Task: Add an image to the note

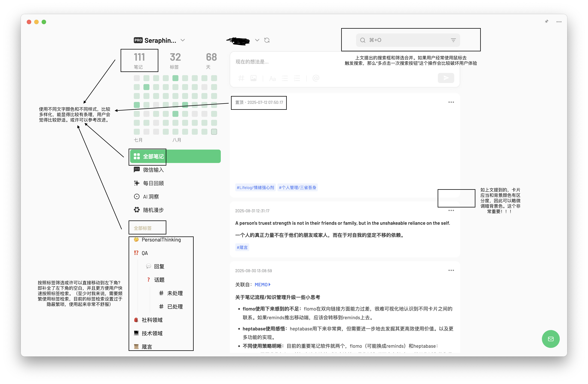Action: pyautogui.click(x=253, y=78)
